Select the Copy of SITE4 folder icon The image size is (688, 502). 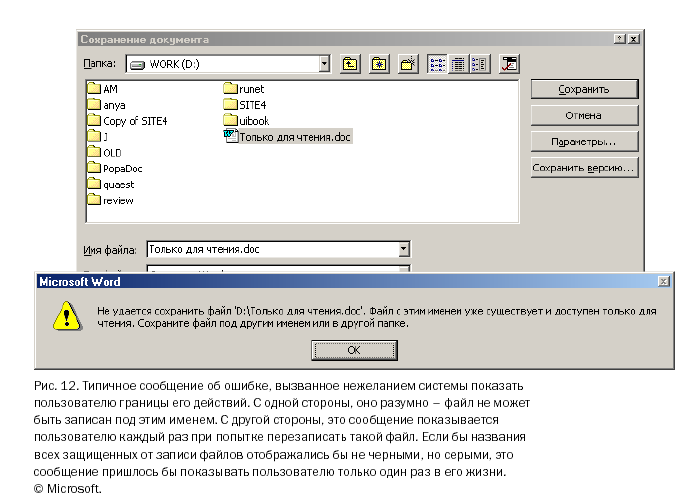pos(94,120)
